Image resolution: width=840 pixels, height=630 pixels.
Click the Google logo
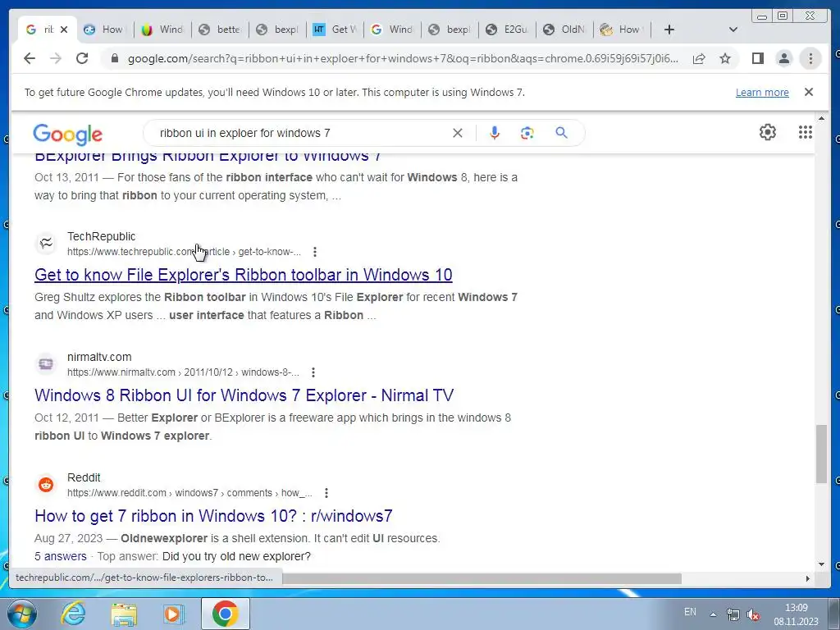67,134
